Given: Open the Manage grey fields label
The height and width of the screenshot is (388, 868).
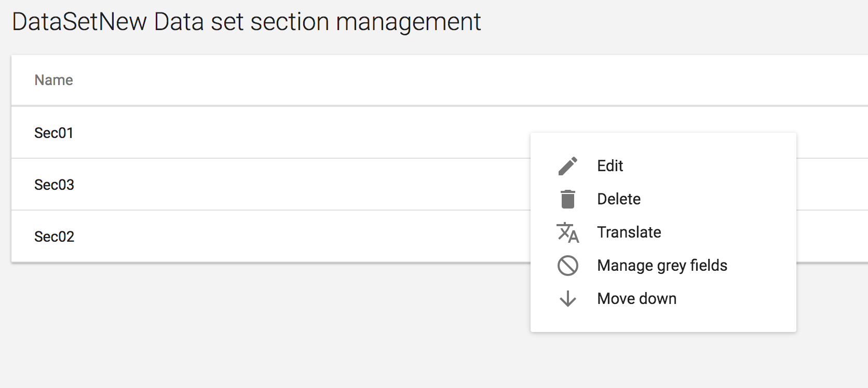Looking at the screenshot, I should pyautogui.click(x=662, y=266).
